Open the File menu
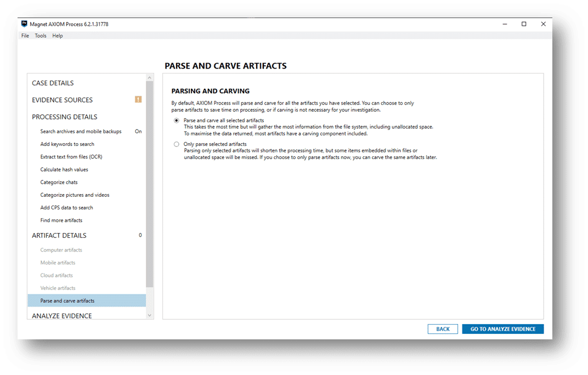This screenshot has width=588, height=375. 25,36
